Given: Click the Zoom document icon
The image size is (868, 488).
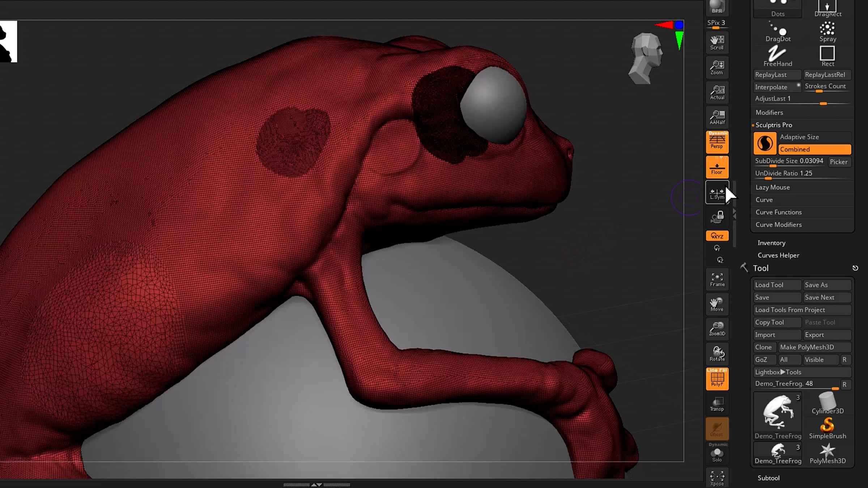Looking at the screenshot, I should point(717,67).
